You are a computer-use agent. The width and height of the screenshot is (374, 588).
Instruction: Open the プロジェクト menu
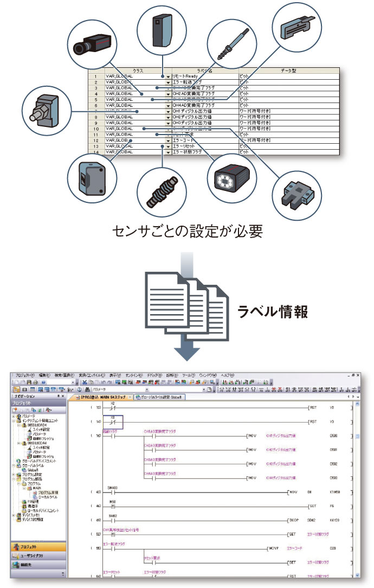pos(25,375)
